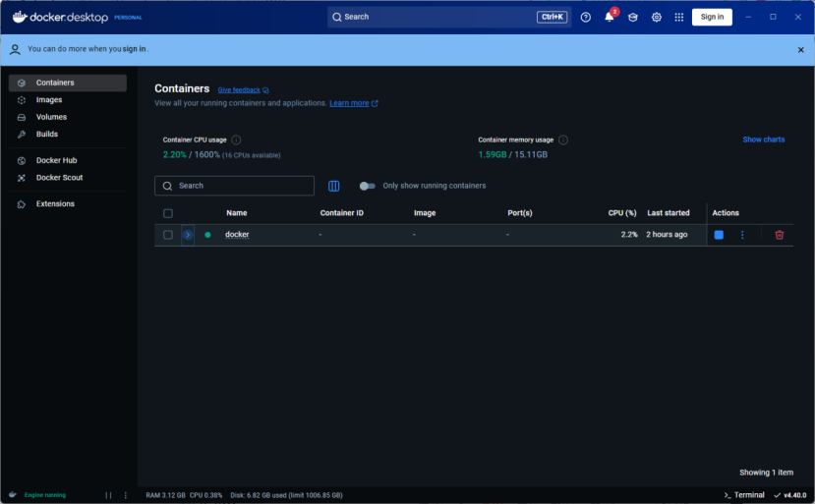Screen dimensions: 815x504
Task: Focus the containers Search field
Action: (x=234, y=186)
